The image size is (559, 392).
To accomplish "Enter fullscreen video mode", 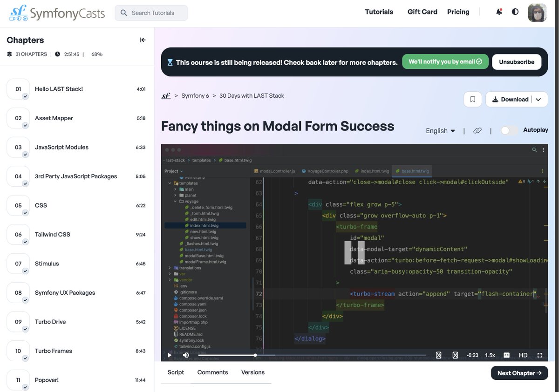I will tap(540, 355).
